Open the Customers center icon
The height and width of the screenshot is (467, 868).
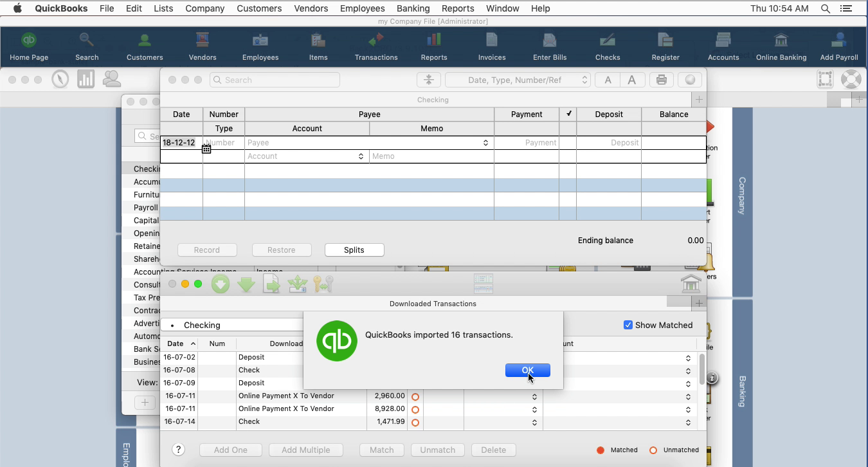tap(145, 46)
